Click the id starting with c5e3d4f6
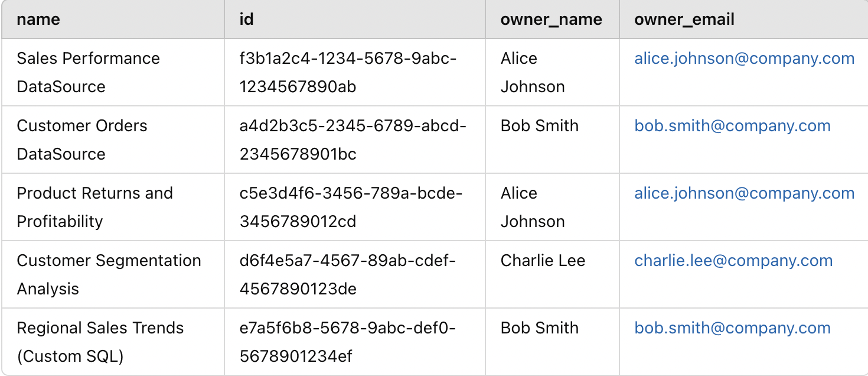868x376 pixels. point(351,207)
